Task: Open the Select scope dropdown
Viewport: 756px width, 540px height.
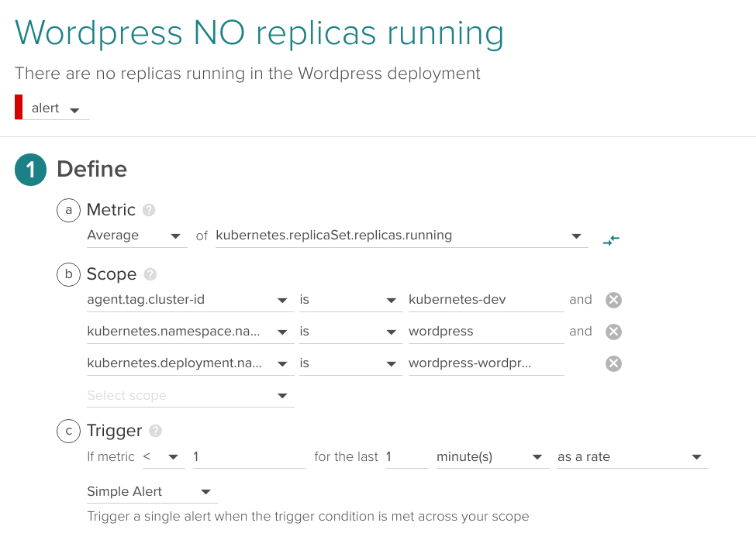Action: click(190, 395)
